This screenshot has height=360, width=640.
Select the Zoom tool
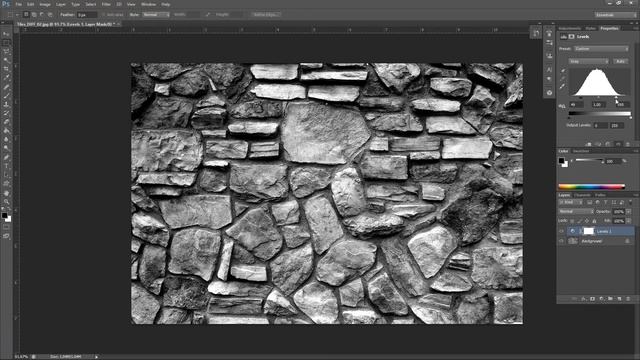tap(6, 202)
